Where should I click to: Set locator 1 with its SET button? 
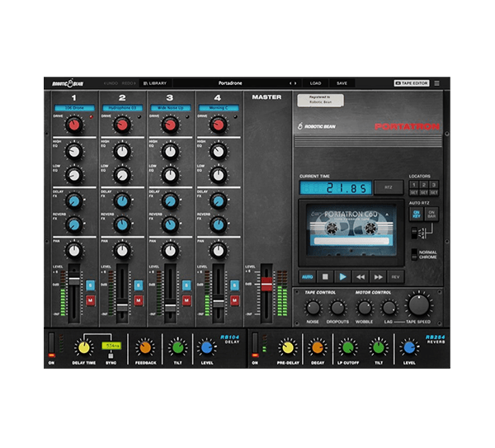[x=414, y=192]
